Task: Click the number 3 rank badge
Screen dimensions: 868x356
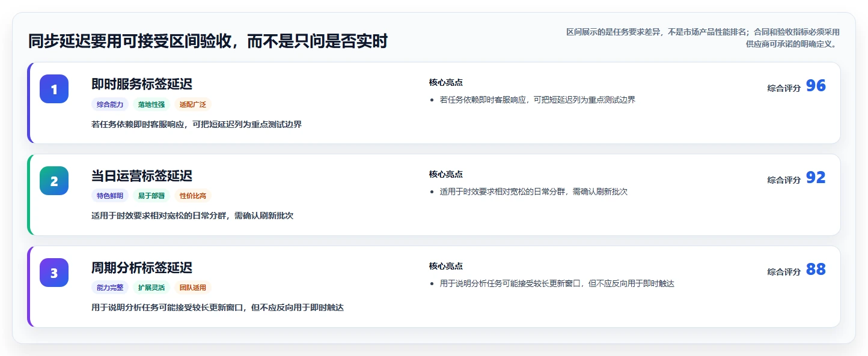Action: 54,273
